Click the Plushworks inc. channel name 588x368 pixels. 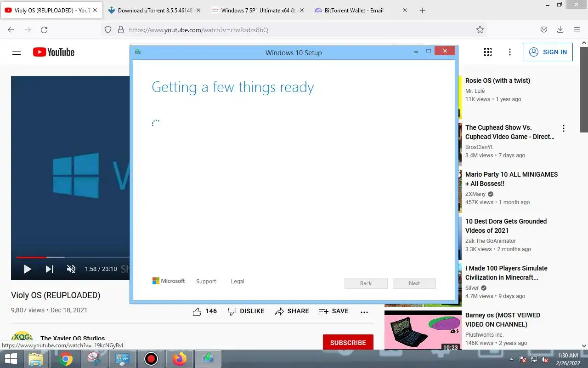click(x=484, y=335)
